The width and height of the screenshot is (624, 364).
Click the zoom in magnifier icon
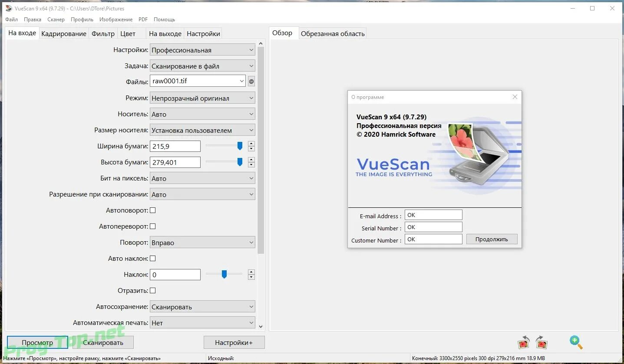tap(576, 342)
